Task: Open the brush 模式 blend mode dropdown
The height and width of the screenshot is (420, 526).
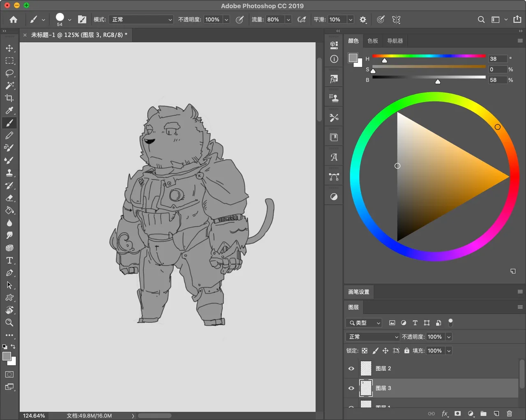Action: pyautogui.click(x=141, y=19)
